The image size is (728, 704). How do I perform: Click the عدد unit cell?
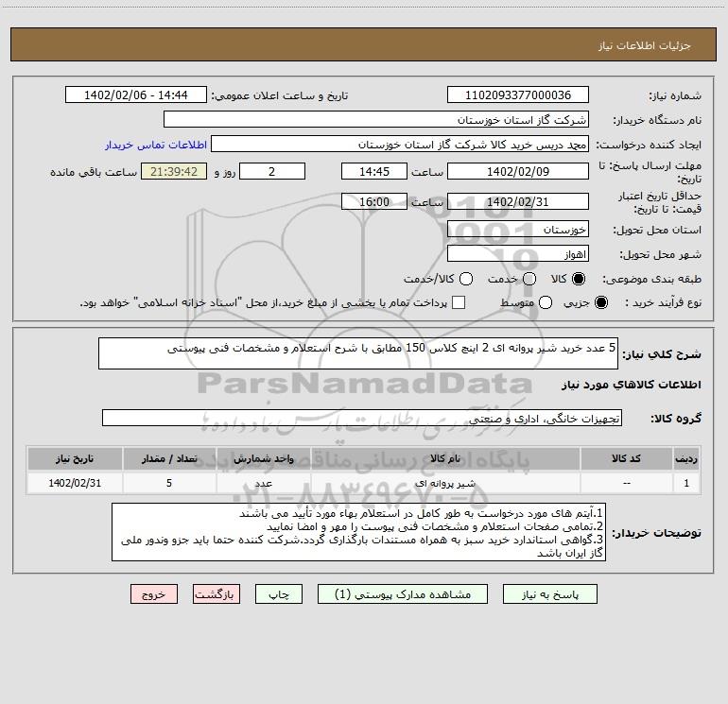point(263,483)
